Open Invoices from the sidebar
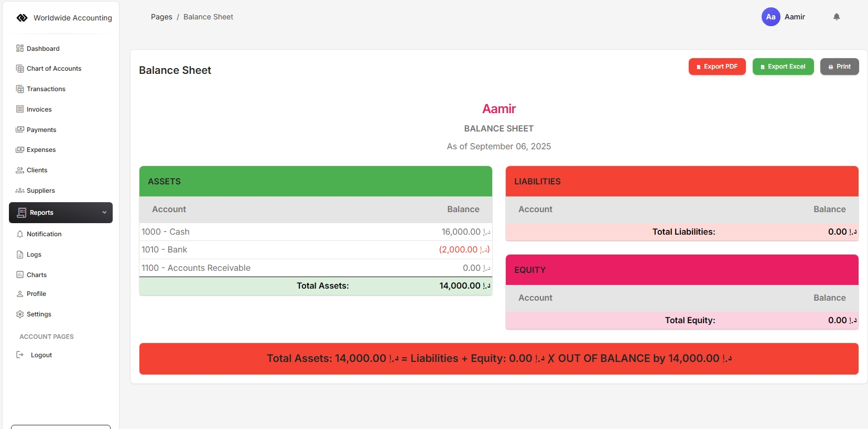 tap(39, 109)
